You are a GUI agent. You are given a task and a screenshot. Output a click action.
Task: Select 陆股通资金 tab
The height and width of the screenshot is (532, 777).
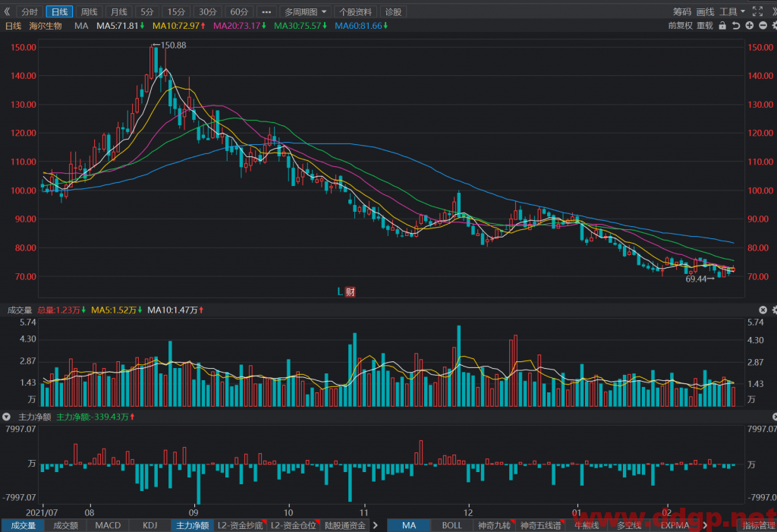pyautogui.click(x=345, y=526)
